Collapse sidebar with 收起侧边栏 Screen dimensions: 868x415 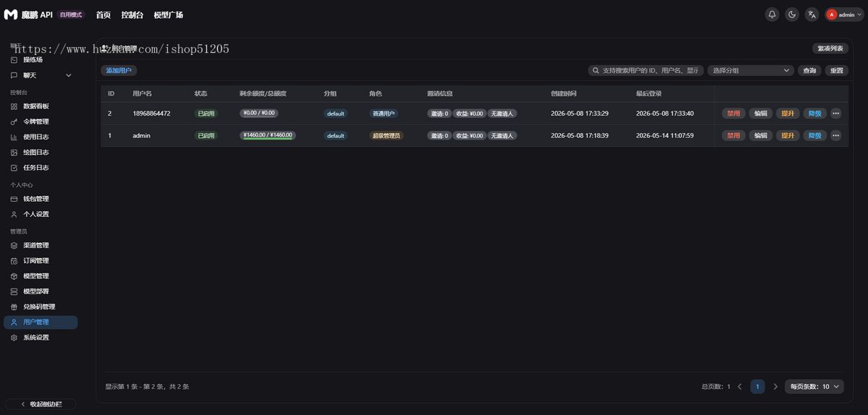(41, 403)
